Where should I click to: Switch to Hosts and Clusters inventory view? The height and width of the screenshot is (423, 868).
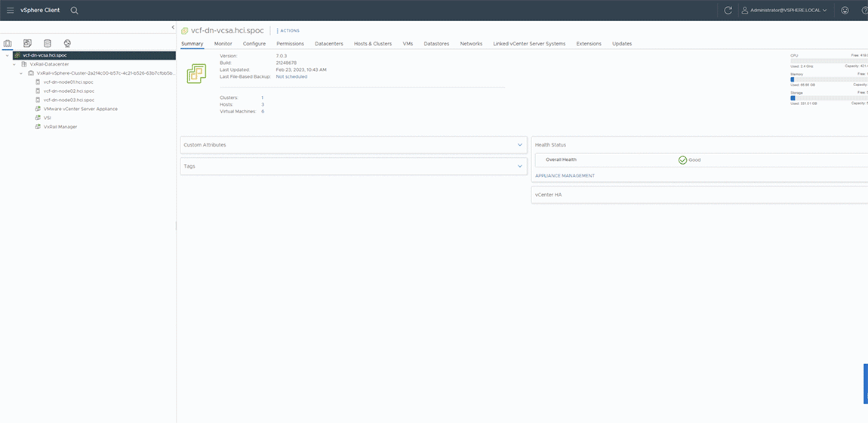[8, 44]
